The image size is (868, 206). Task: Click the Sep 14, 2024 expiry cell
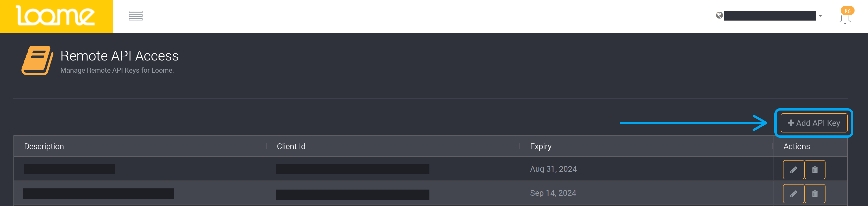tap(553, 193)
